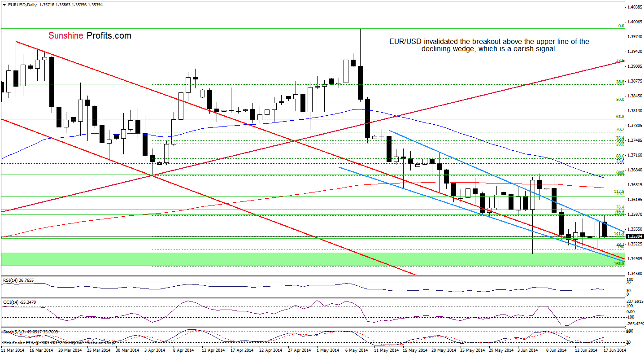Screen dimensions: 644x354
Task: Click the 1.36515 price axis label
Action: click(635, 185)
